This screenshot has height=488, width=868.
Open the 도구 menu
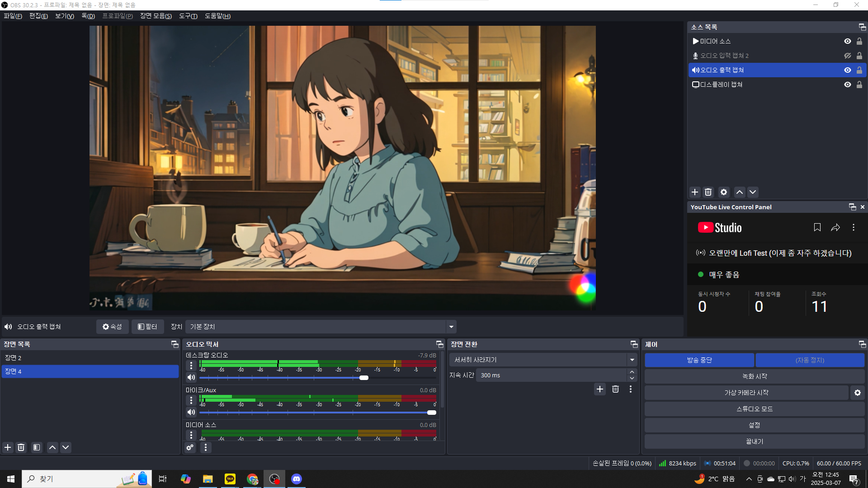(188, 16)
